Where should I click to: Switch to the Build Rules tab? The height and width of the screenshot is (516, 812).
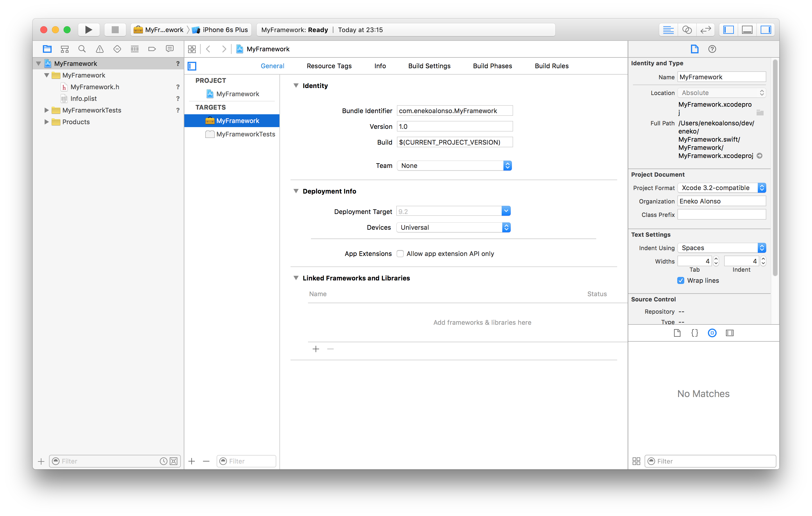tap(552, 66)
